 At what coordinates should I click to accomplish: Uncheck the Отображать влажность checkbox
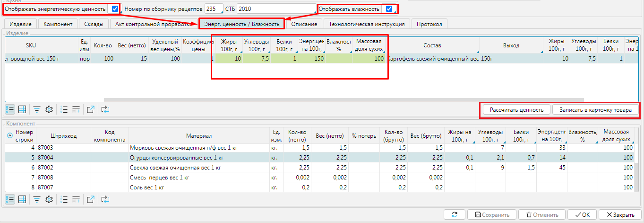[389, 9]
